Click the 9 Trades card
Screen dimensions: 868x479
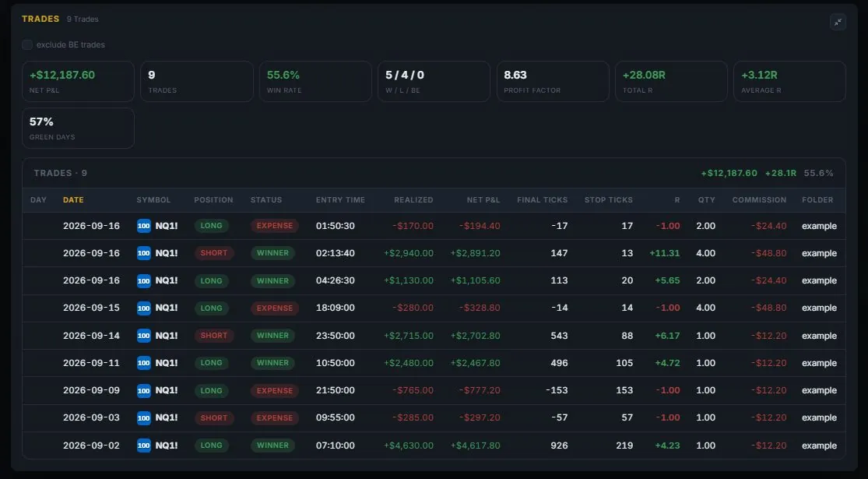coord(197,82)
